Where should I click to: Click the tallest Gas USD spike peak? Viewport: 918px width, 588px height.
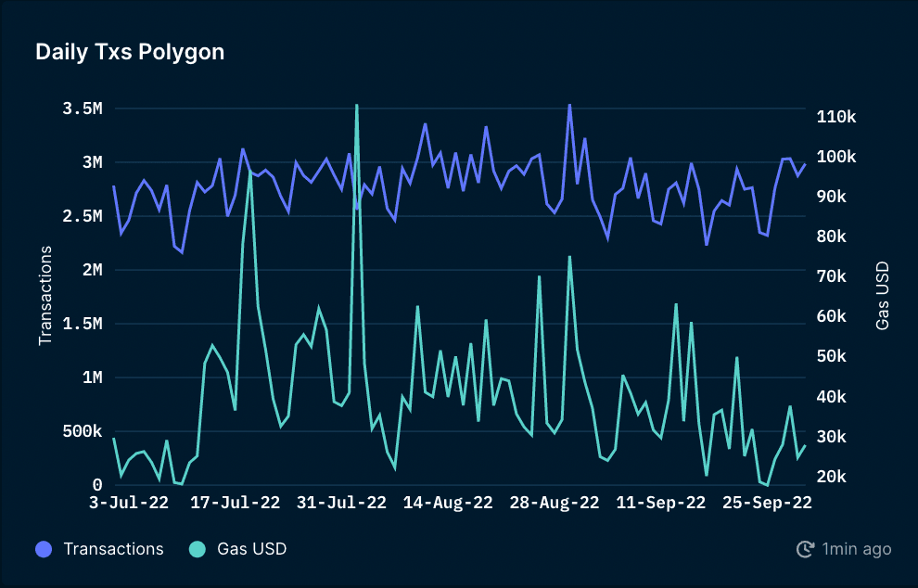(357, 106)
